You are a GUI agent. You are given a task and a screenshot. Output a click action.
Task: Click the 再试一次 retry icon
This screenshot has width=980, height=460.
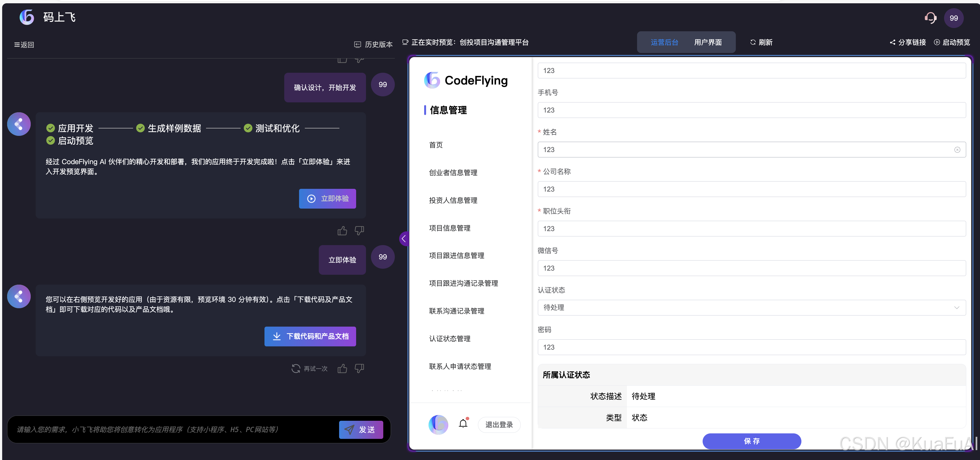[295, 368]
